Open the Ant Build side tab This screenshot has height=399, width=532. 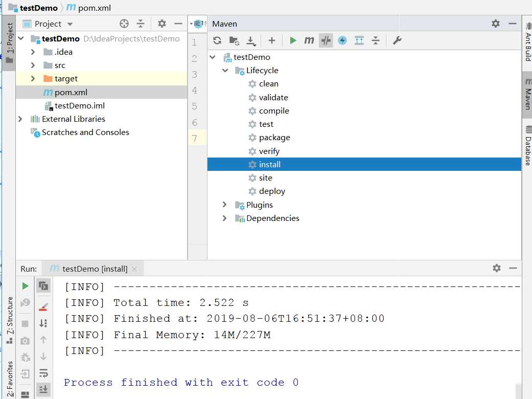tap(527, 42)
